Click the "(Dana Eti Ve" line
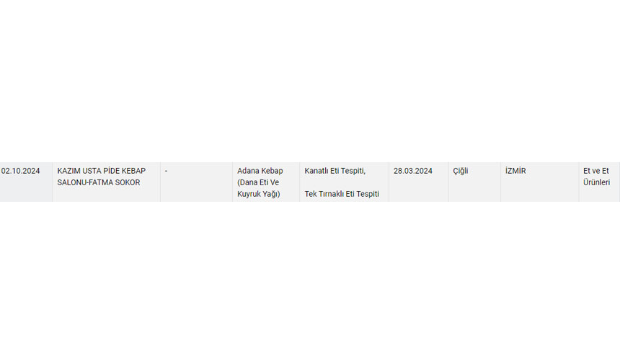 (258, 182)
